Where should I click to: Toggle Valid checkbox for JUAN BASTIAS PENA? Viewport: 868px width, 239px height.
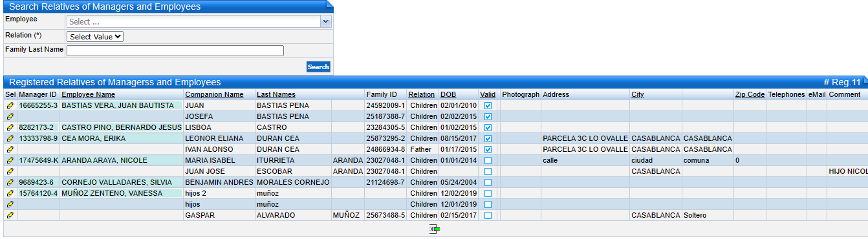click(x=488, y=105)
